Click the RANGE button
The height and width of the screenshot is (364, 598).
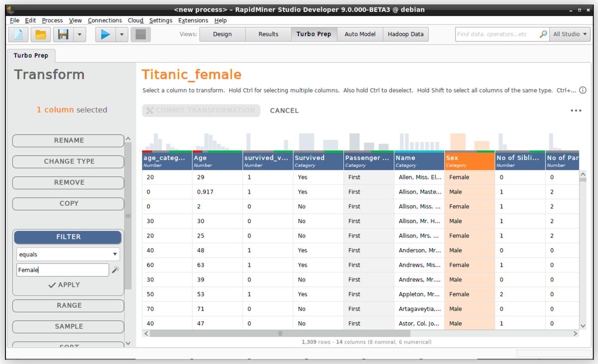68,306
